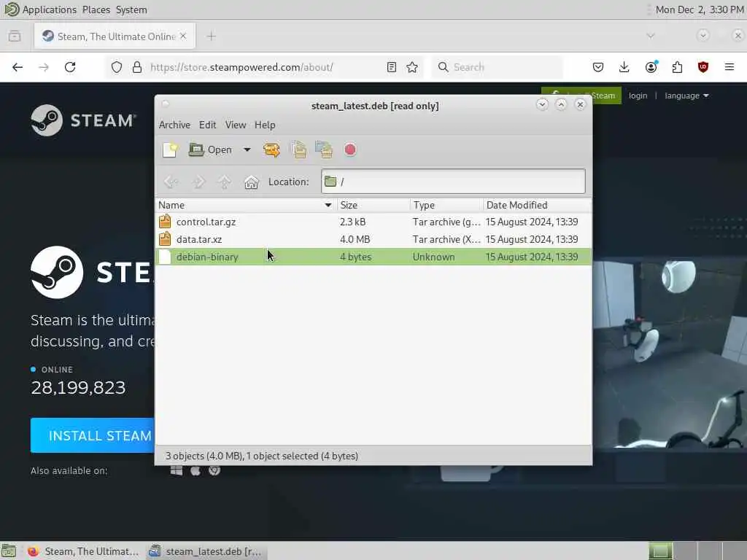The image size is (747, 560).
Task: Sort file list by Date Modified column
Action: (537, 205)
